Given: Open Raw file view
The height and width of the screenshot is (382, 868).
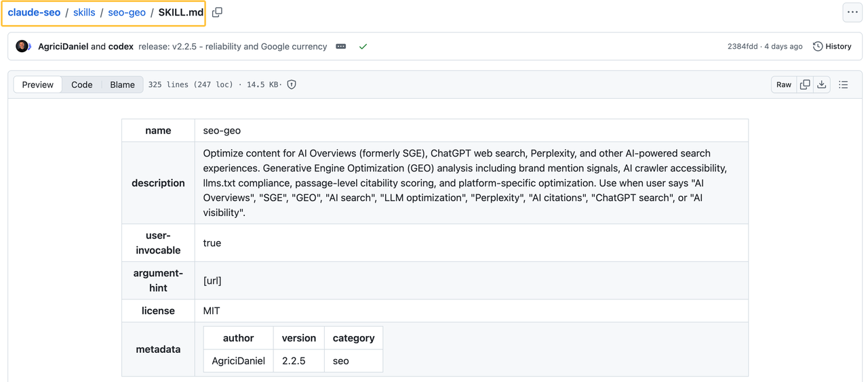Looking at the screenshot, I should 784,85.
